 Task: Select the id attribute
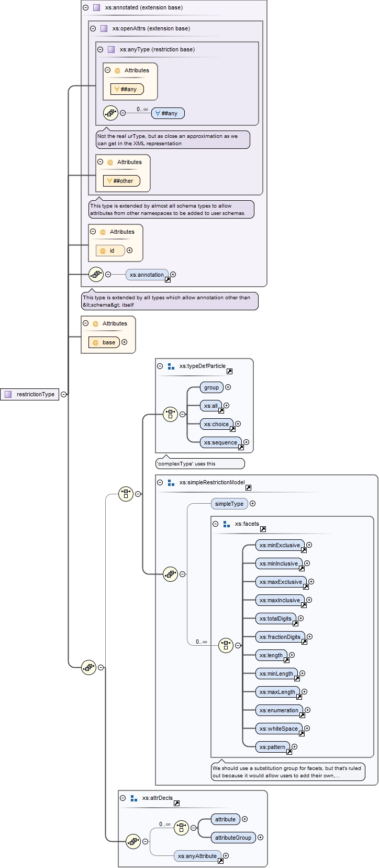click(x=110, y=251)
